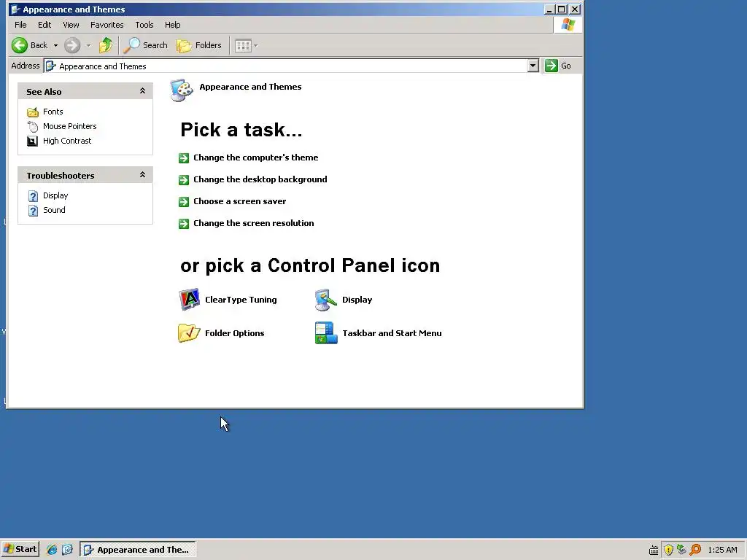Viewport: 747px width, 560px height.
Task: Click the Display troubleshooter question icon
Action: click(x=33, y=195)
